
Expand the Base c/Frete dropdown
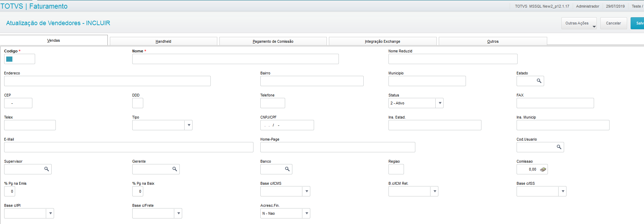(x=178, y=213)
